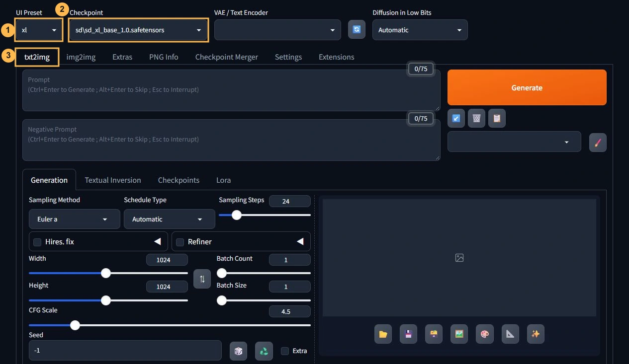Select the Lora sub-tab
Viewport: 629px width, 364px height.
click(x=223, y=180)
